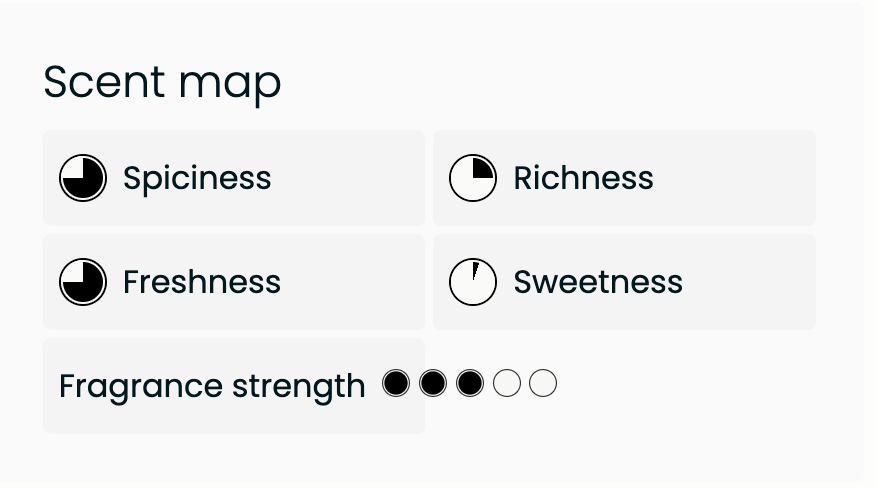The height and width of the screenshot is (488, 876).
Task: Click the Freshness pie chart icon
Action: (83, 282)
